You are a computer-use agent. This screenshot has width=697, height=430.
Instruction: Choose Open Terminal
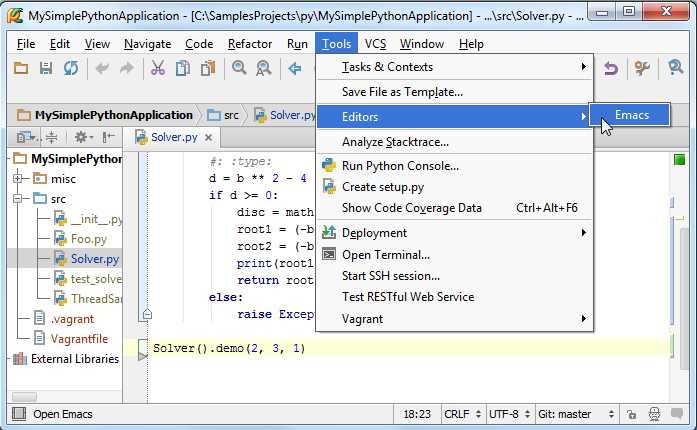pos(455,255)
